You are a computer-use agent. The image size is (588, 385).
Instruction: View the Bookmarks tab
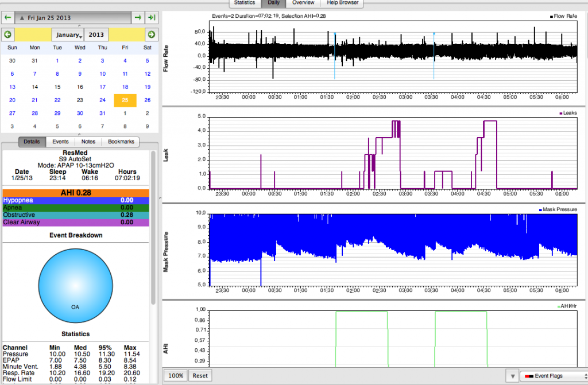(121, 142)
